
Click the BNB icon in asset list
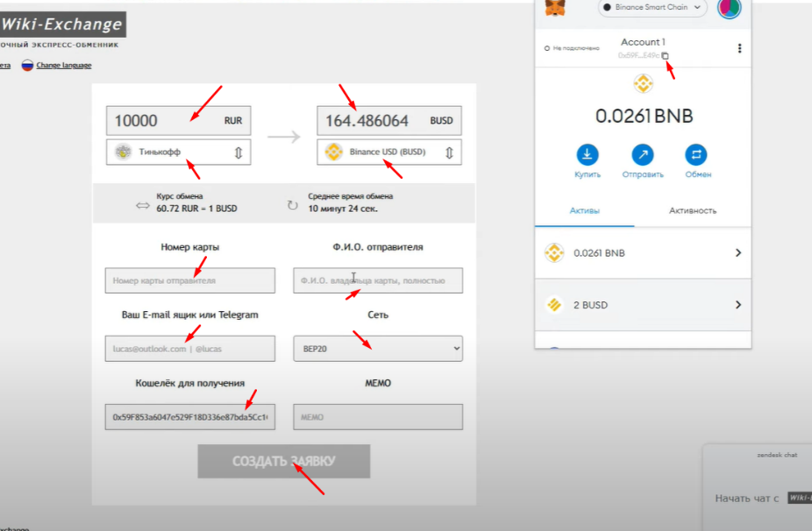pyautogui.click(x=554, y=253)
